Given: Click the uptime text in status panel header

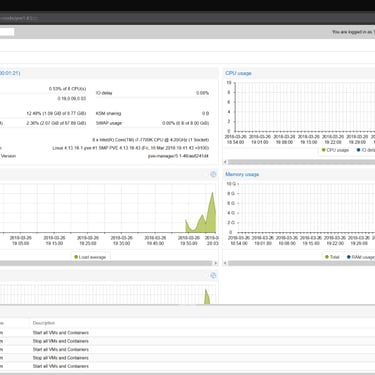Looking at the screenshot, I should pyautogui.click(x=10, y=73).
